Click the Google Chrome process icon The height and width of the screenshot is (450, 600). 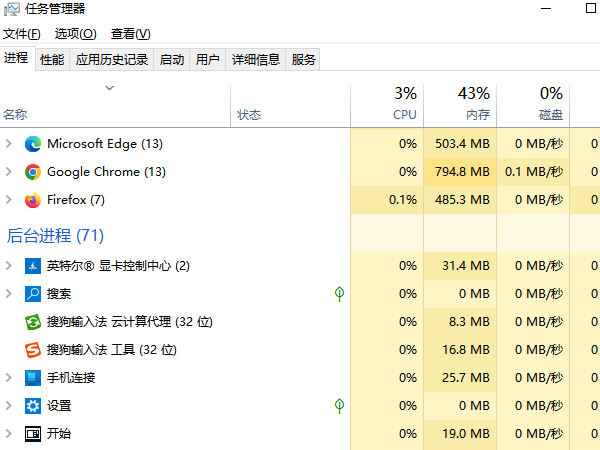tap(33, 172)
